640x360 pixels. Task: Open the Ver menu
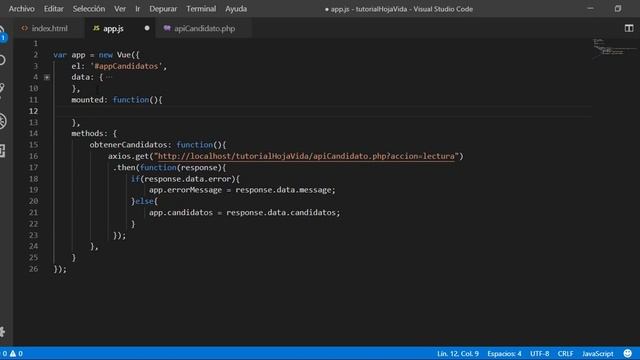[x=120, y=9]
